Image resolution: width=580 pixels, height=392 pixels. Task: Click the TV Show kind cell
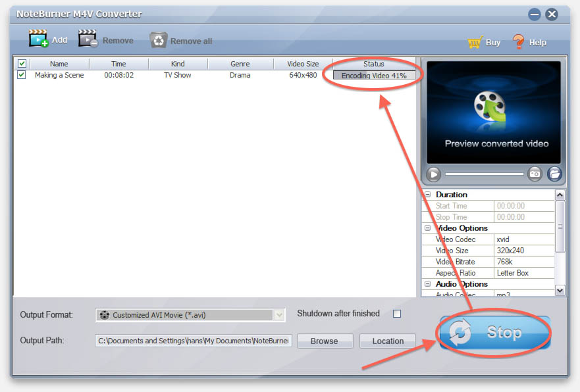(x=178, y=75)
